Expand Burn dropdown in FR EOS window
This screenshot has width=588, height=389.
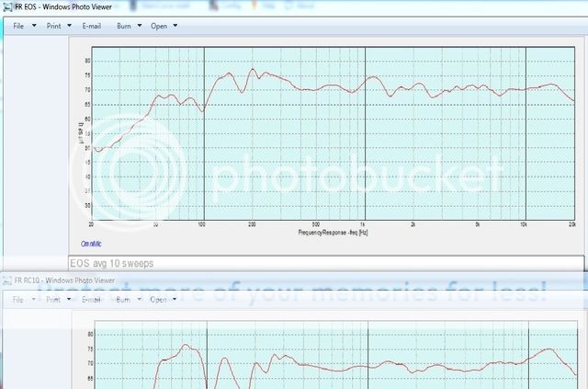pyautogui.click(x=130, y=25)
